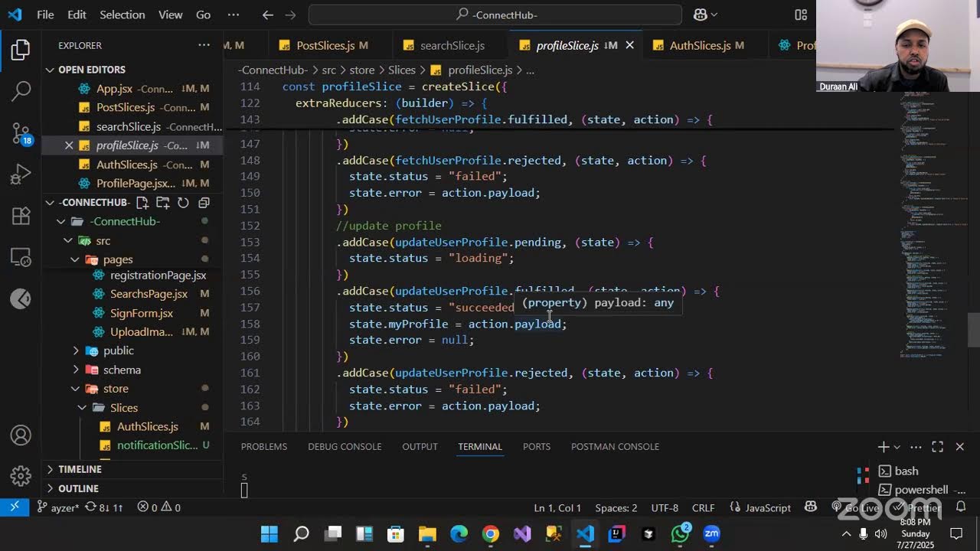
Task: Open the Edit menu
Action: click(x=77, y=15)
